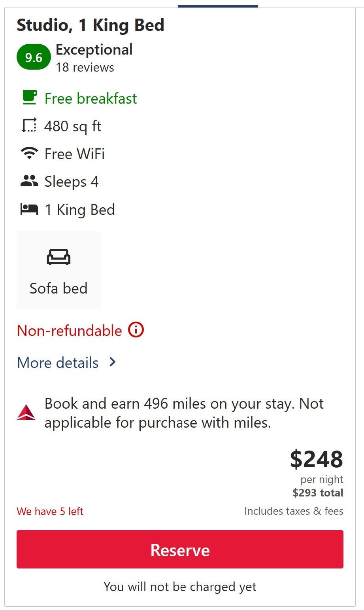Select the Sofa bed tile
The image size is (364, 610).
click(x=58, y=270)
